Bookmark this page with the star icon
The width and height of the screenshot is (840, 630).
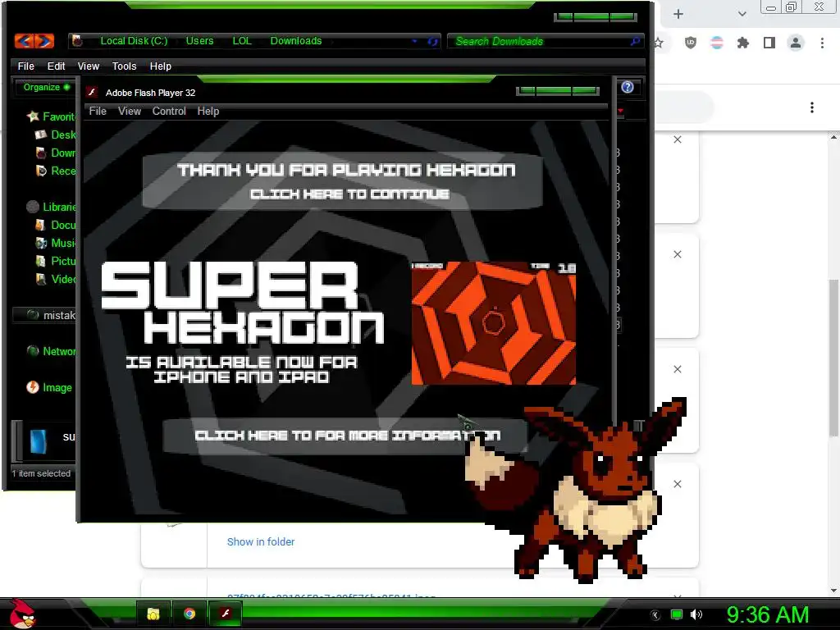click(659, 43)
